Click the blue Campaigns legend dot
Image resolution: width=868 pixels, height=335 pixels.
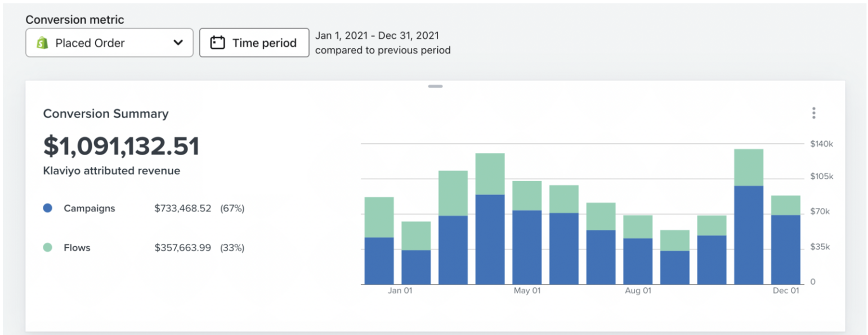[x=48, y=208]
